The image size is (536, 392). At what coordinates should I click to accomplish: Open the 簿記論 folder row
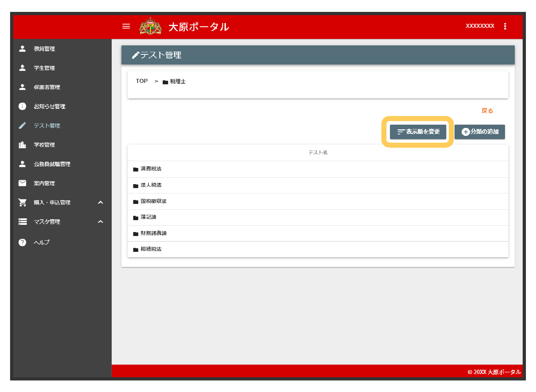318,217
